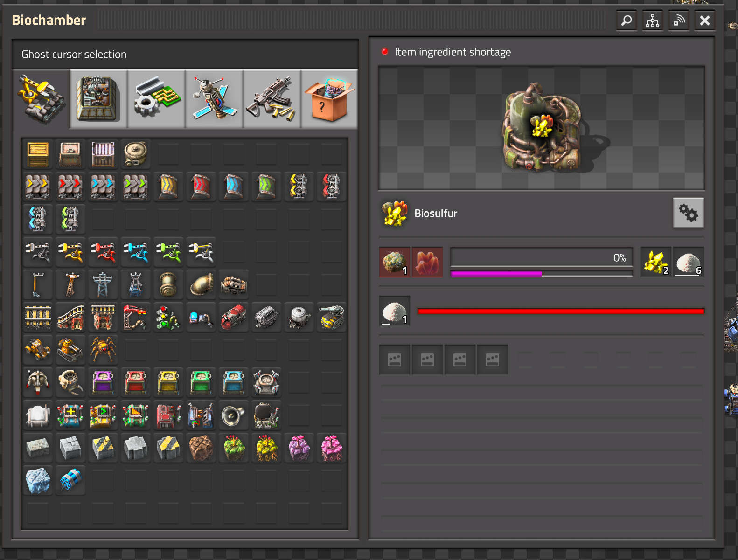Pick the red underground belt
738x560 pixels.
pyautogui.click(x=201, y=187)
